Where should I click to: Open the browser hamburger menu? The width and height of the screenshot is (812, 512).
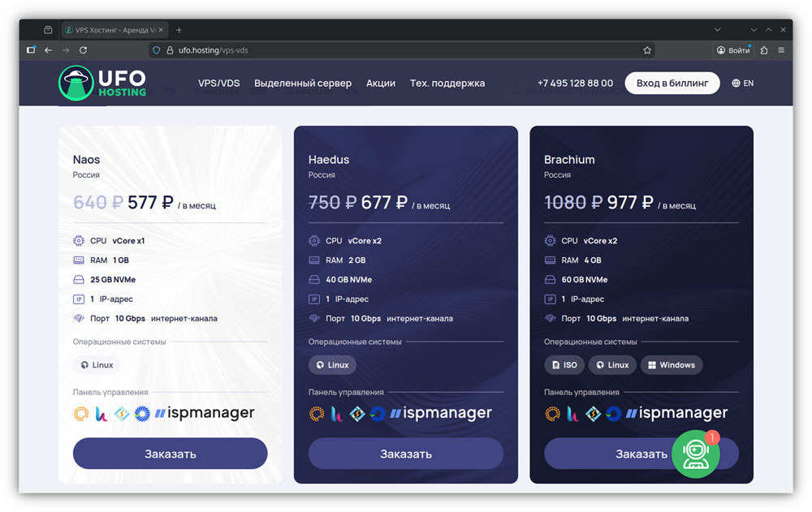click(782, 49)
